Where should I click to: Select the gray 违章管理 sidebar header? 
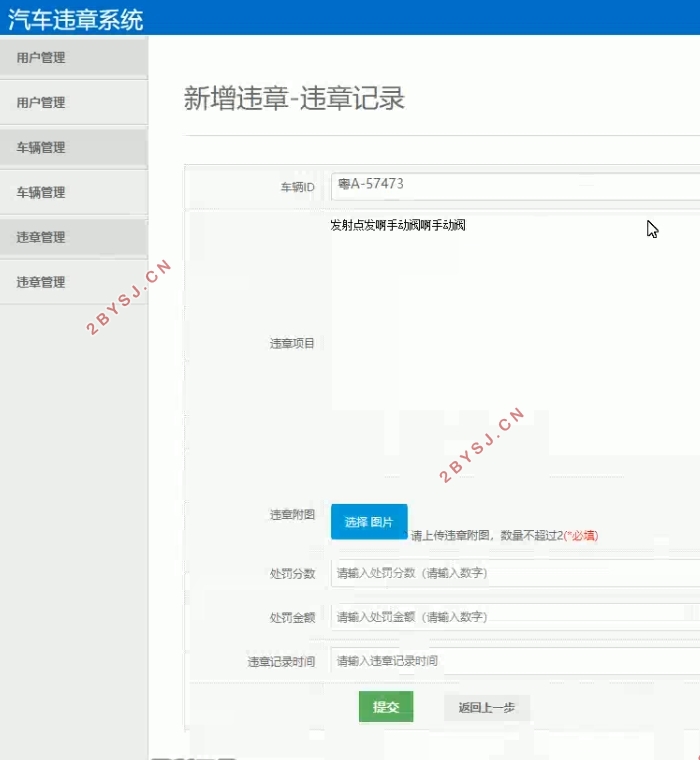pos(74,237)
